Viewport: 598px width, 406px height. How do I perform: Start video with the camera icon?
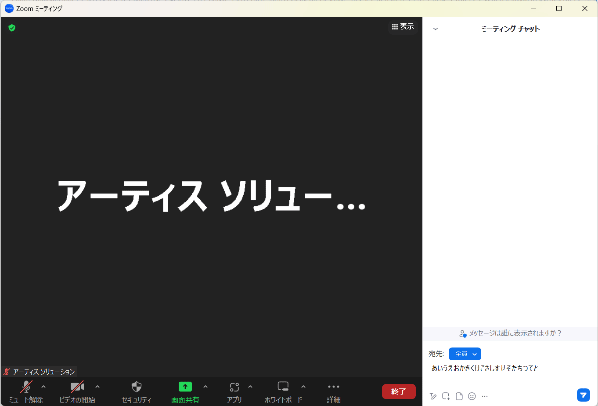click(77, 392)
